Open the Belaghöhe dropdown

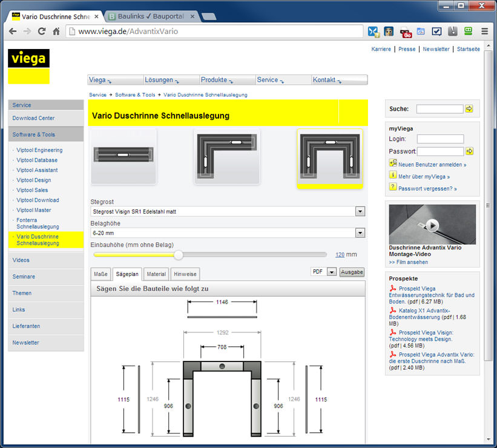click(360, 233)
